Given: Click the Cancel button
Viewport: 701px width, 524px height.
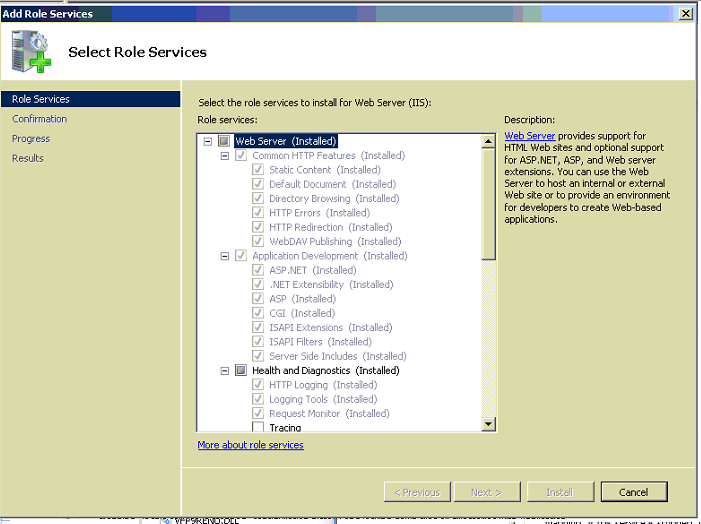Looking at the screenshot, I should (x=634, y=492).
